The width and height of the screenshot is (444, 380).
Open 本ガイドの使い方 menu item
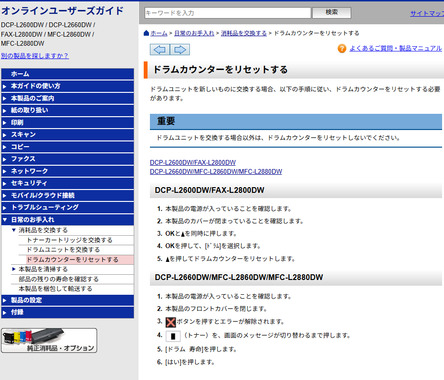[x=68, y=86]
